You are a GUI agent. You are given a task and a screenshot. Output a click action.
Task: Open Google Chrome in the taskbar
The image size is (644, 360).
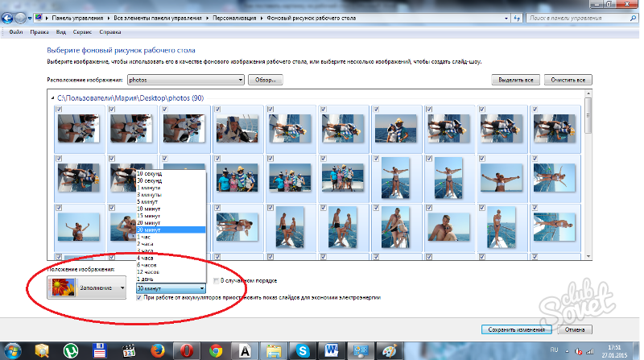click(x=215, y=350)
